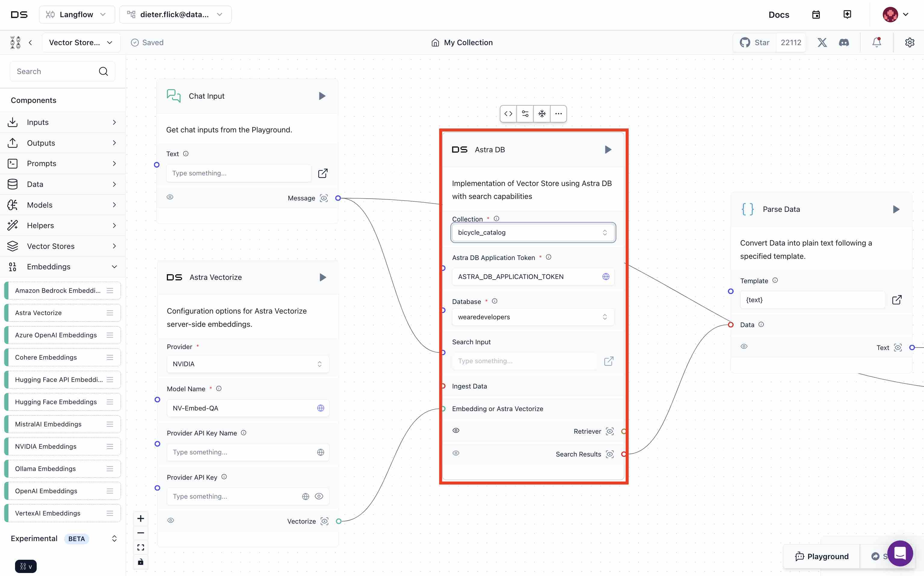Viewport: 924px width, 576px height.
Task: Run the Astra Vectorize component
Action: 322,277
